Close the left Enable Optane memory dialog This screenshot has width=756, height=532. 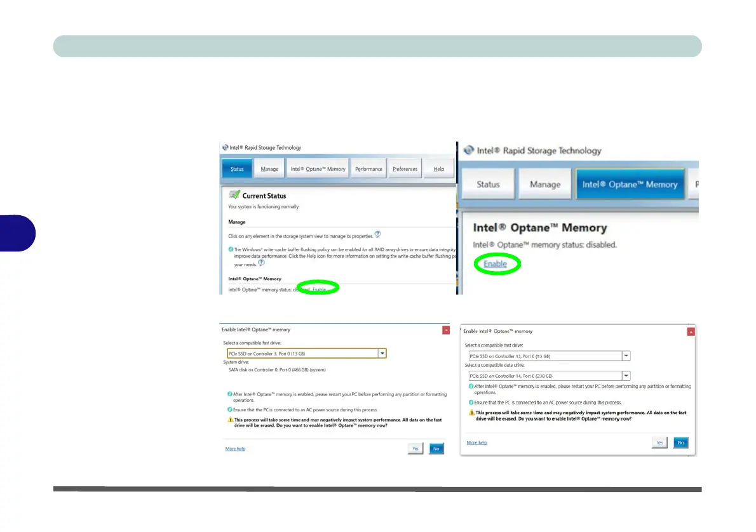(446, 330)
